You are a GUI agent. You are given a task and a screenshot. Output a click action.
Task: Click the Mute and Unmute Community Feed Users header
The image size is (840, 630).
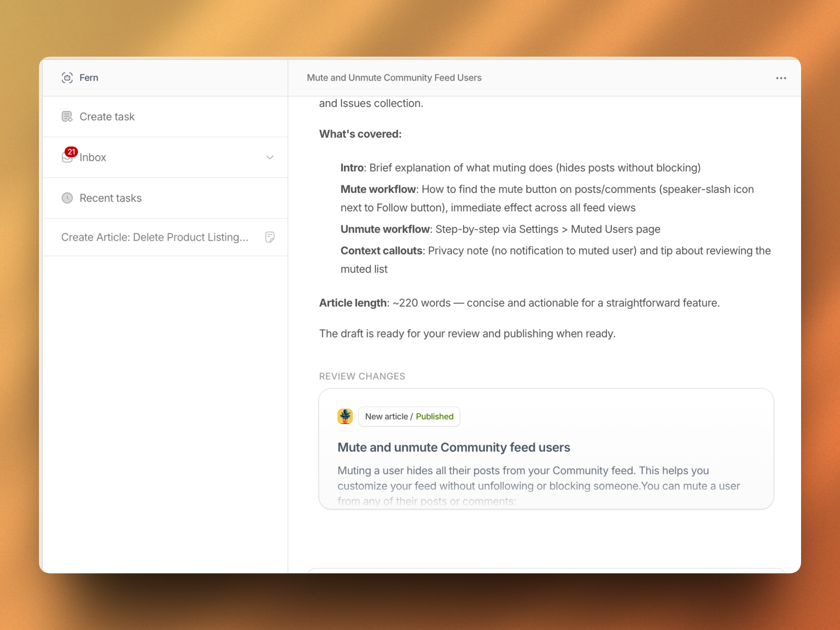coord(393,77)
